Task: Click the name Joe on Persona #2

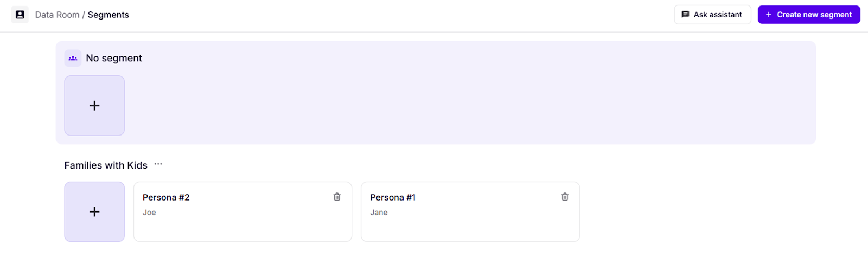Action: 149,213
